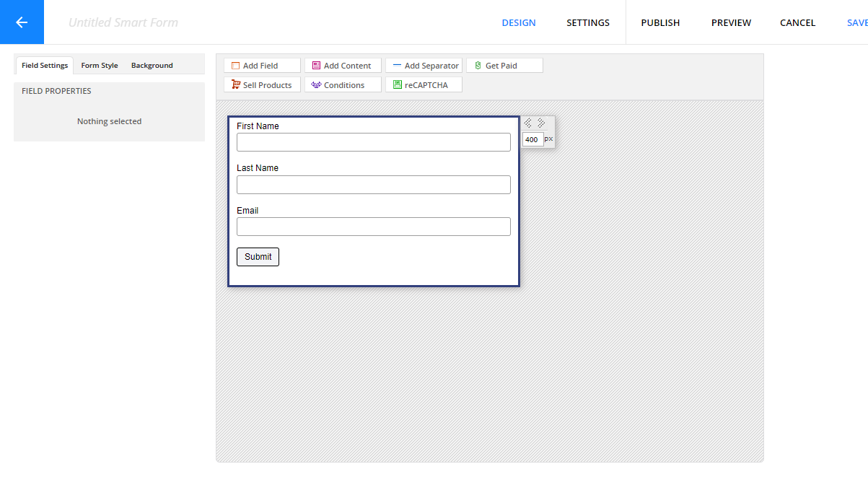Insert a separator with Add Separator
868x490 pixels.
coord(424,66)
